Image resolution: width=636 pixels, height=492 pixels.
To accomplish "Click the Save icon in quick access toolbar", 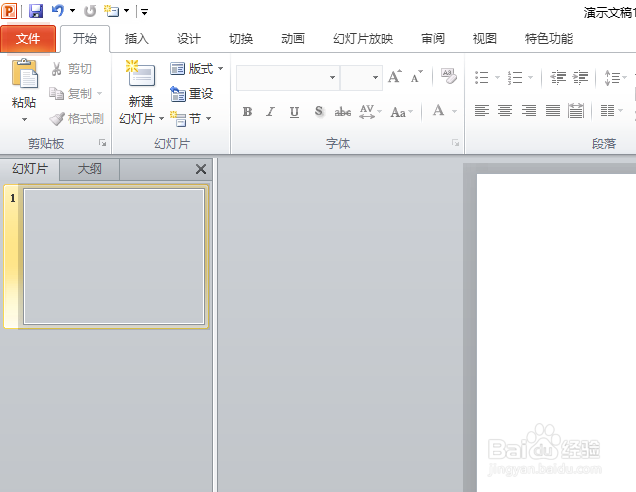I will pos(36,11).
